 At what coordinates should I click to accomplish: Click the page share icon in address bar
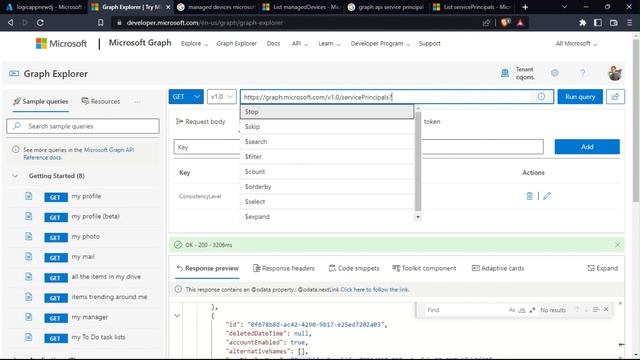point(486,23)
